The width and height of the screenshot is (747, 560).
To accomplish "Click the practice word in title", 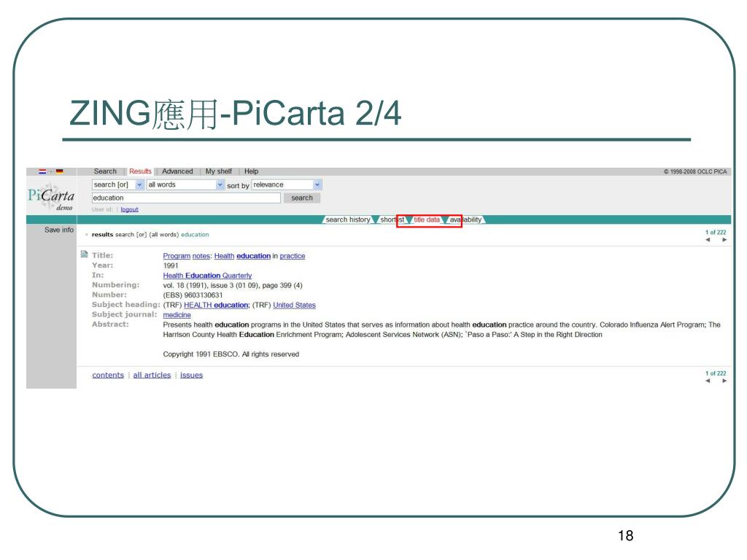I will pos(292,256).
